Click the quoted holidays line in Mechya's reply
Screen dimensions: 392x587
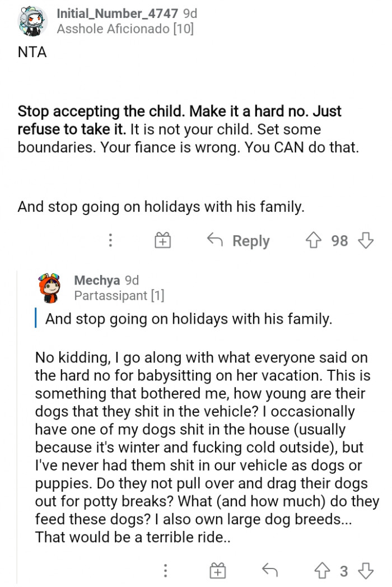pos(188,319)
